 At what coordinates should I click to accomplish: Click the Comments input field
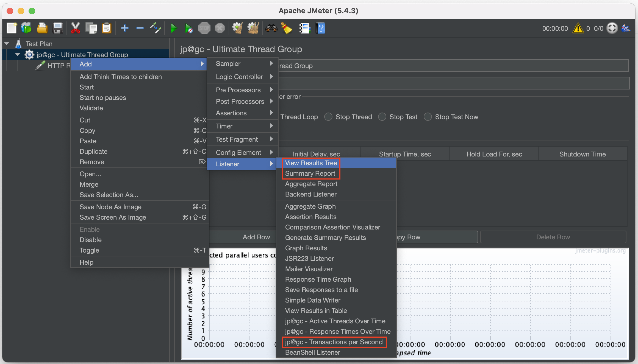pyautogui.click(x=453, y=83)
